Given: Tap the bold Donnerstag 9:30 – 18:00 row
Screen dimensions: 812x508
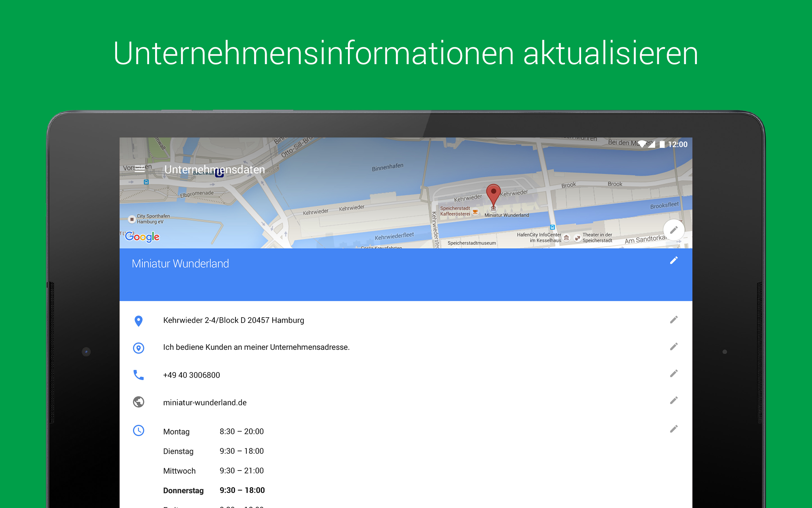Looking at the screenshot, I should 214,491.
